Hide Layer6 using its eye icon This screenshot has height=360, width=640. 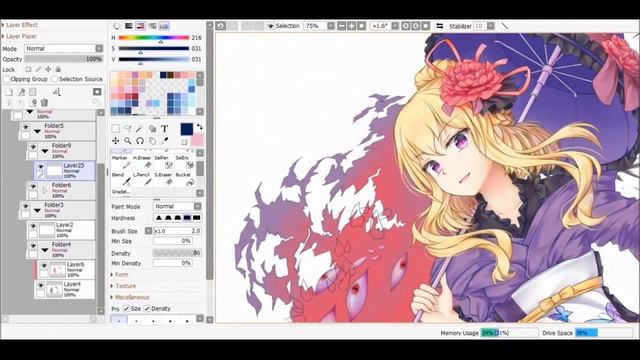tap(44, 266)
